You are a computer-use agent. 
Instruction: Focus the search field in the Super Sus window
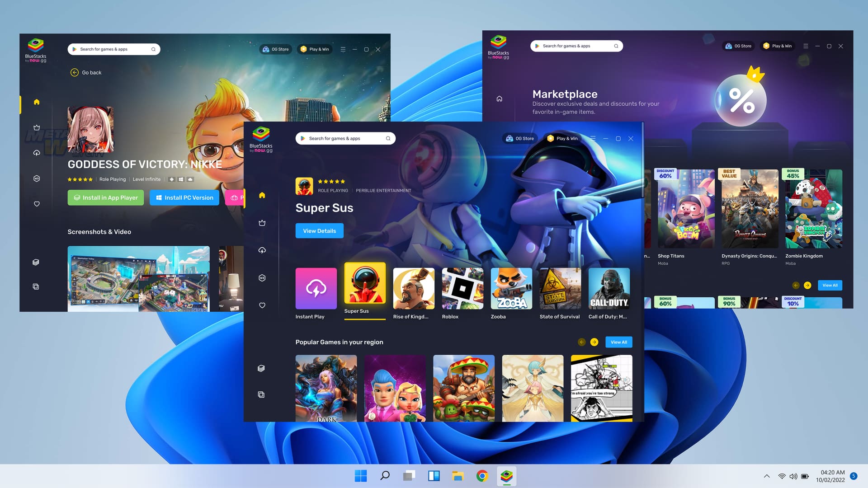click(x=345, y=138)
